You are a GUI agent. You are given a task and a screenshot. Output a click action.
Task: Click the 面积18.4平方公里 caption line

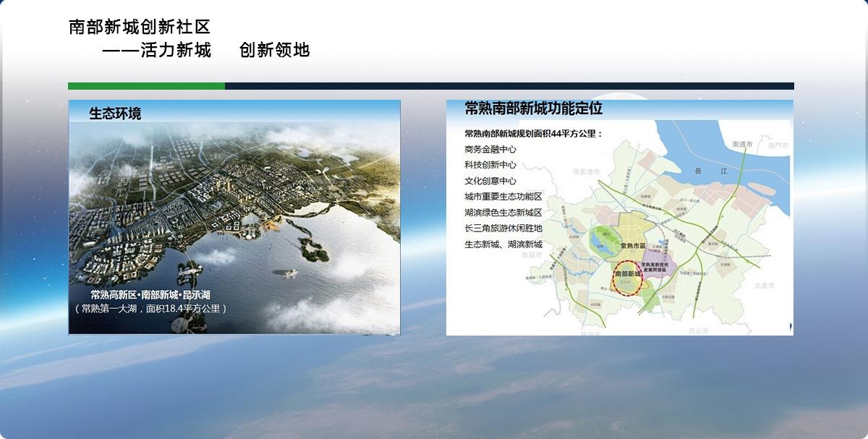pyautogui.click(x=150, y=309)
